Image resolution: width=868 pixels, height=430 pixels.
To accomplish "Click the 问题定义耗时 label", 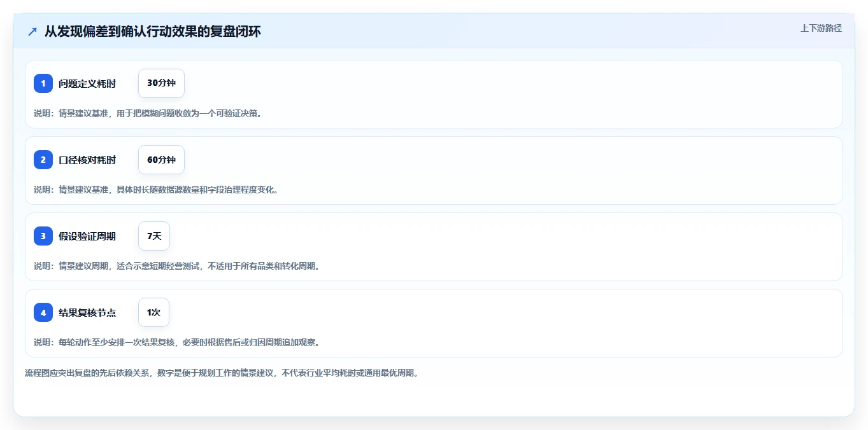I will pyautogui.click(x=87, y=83).
